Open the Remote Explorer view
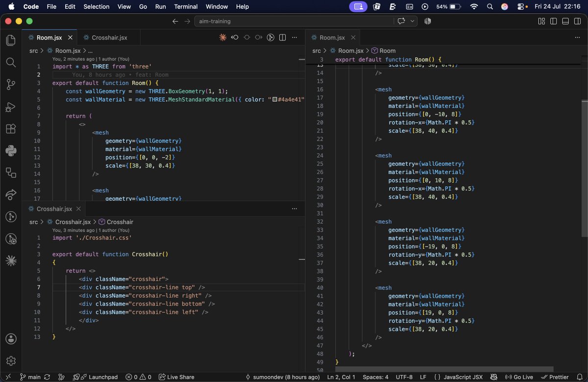Image resolution: width=588 pixels, height=382 pixels. tap(11, 172)
